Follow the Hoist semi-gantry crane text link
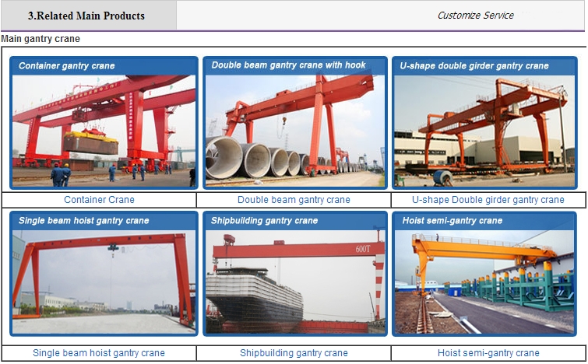The width and height of the screenshot is (588, 364). (488, 353)
